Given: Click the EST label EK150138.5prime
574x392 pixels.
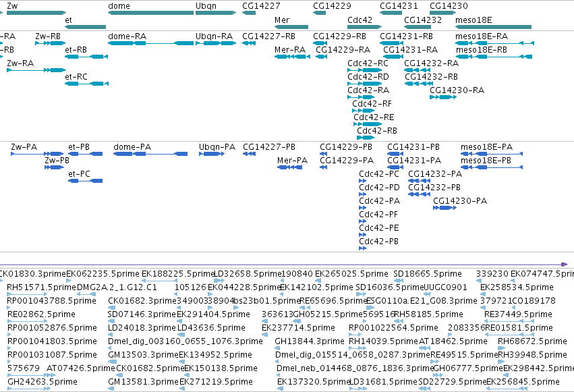Looking at the screenshot, I should coord(221,368).
